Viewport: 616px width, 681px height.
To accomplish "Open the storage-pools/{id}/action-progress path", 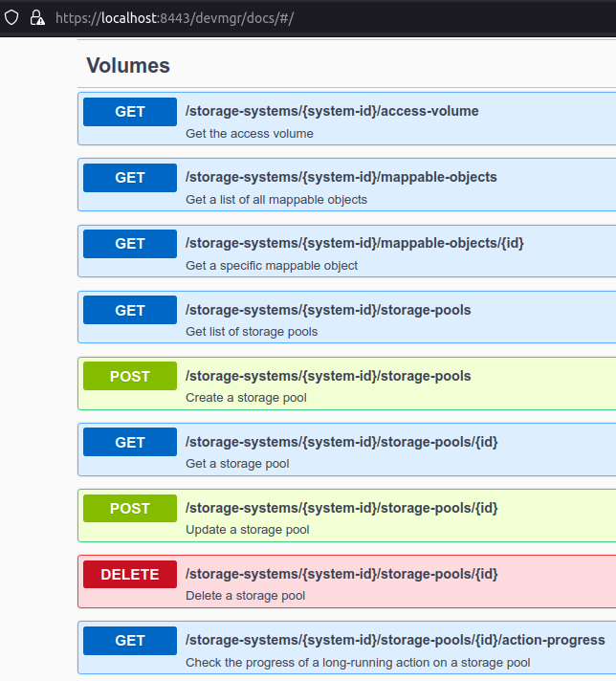I will click(x=395, y=640).
